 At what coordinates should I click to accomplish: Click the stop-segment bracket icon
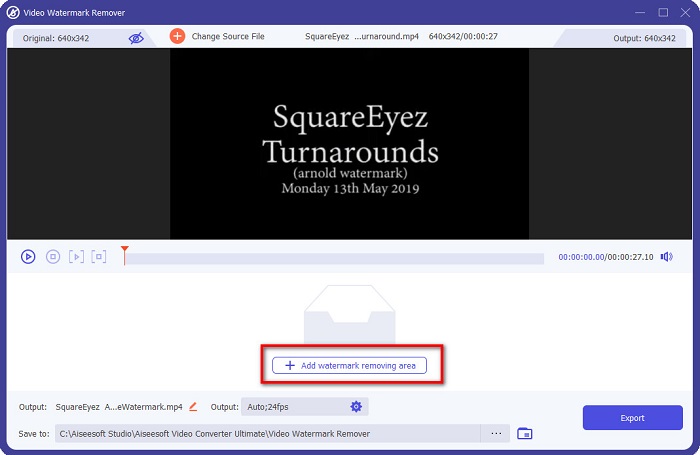(99, 257)
